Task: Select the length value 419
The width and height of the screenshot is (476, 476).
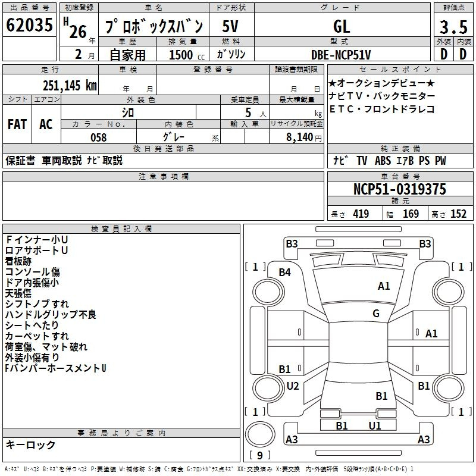Action: 361,214
